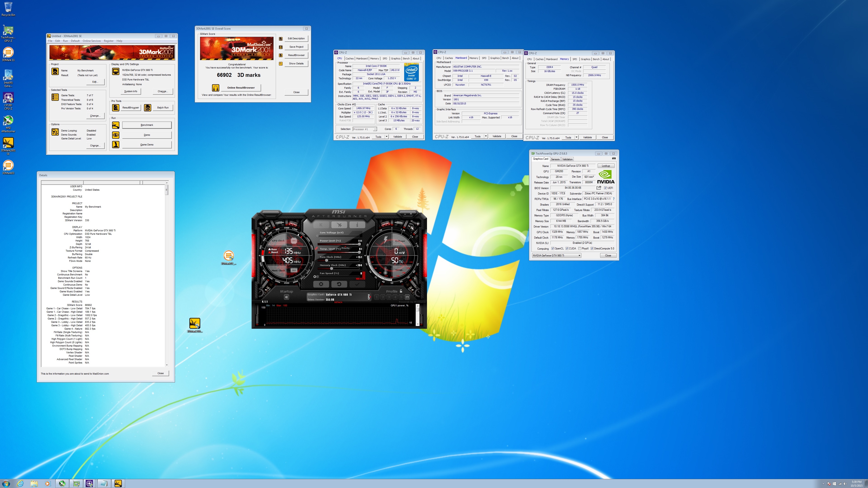Open the Online Services menu in 3DMark2001
868x488 pixels.
pos(92,41)
